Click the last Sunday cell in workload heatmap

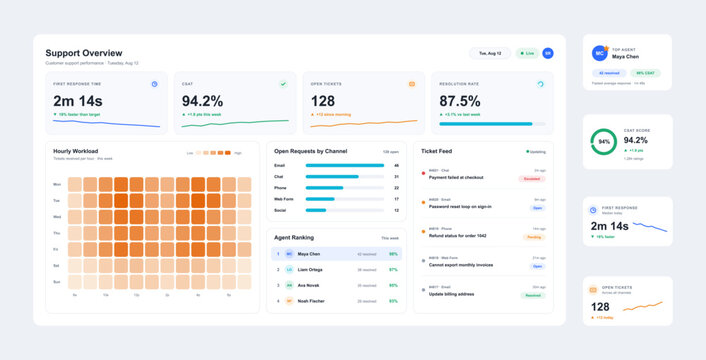[244, 282]
